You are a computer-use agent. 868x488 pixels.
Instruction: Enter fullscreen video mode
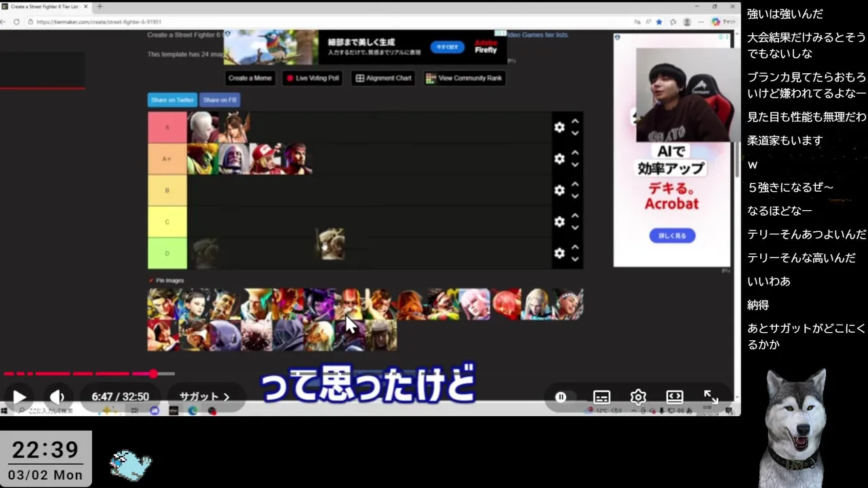tap(711, 397)
